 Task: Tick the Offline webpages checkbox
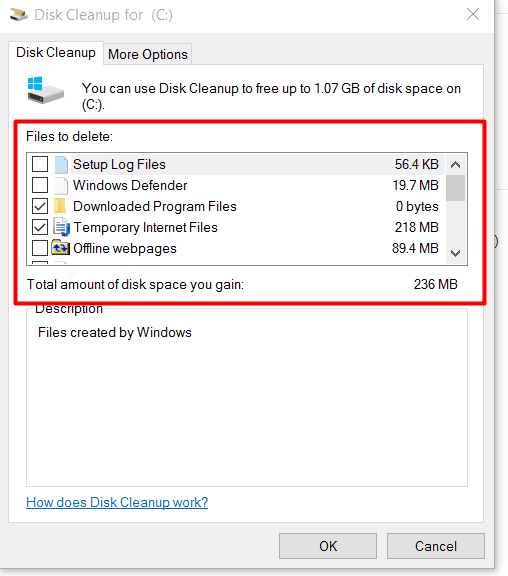[x=40, y=248]
